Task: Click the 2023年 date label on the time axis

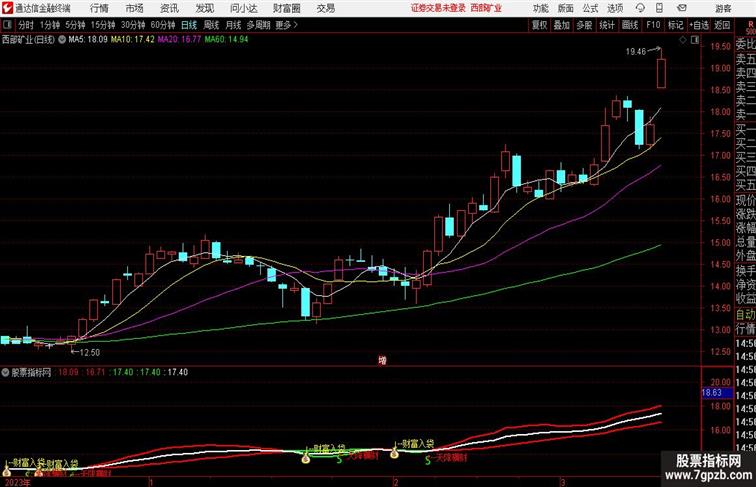Action: (17, 482)
